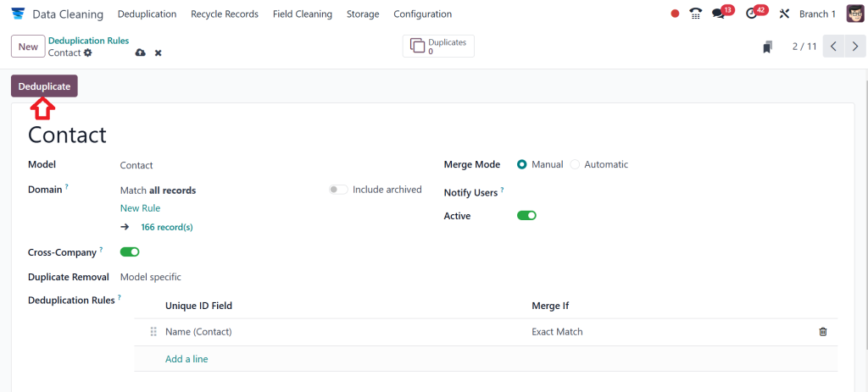Image resolution: width=868 pixels, height=392 pixels.
Task: Open the 166 record(s) link
Action: point(167,227)
